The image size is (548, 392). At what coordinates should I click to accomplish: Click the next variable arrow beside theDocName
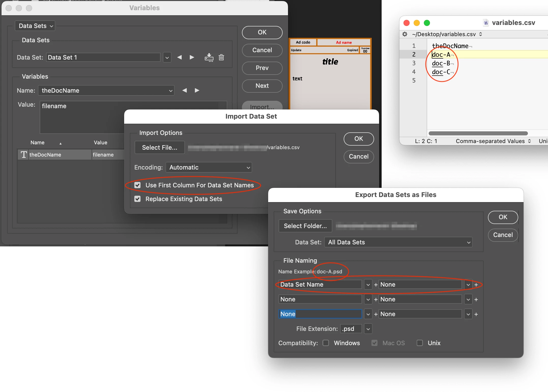197,90
